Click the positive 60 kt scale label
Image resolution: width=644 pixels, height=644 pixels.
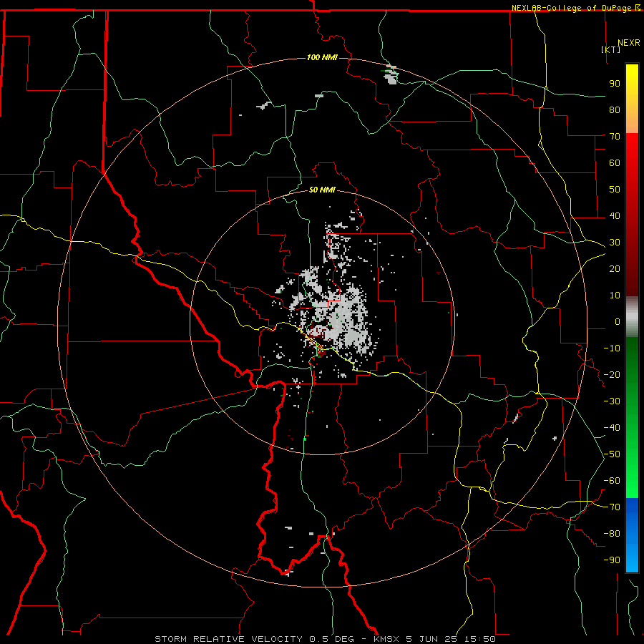click(615, 163)
